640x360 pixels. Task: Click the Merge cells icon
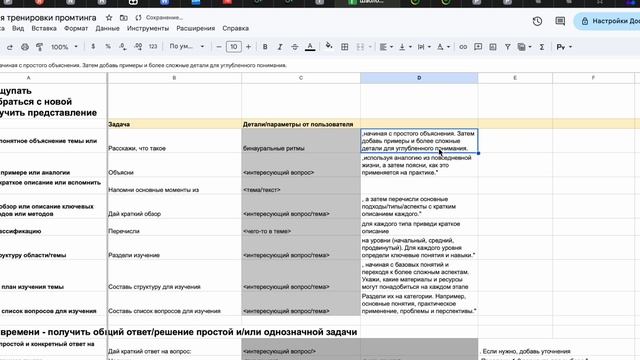360,47
